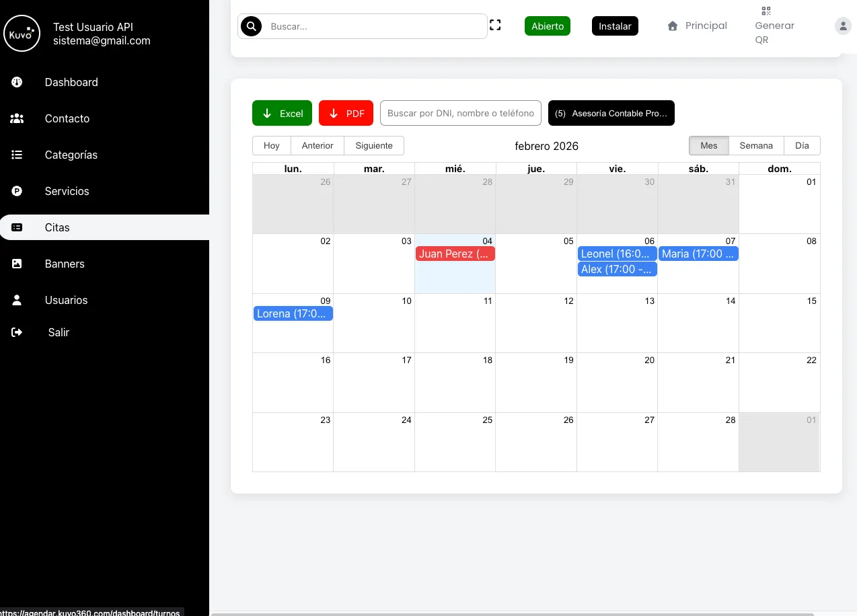Click the Servicios circled P icon

pyautogui.click(x=17, y=191)
